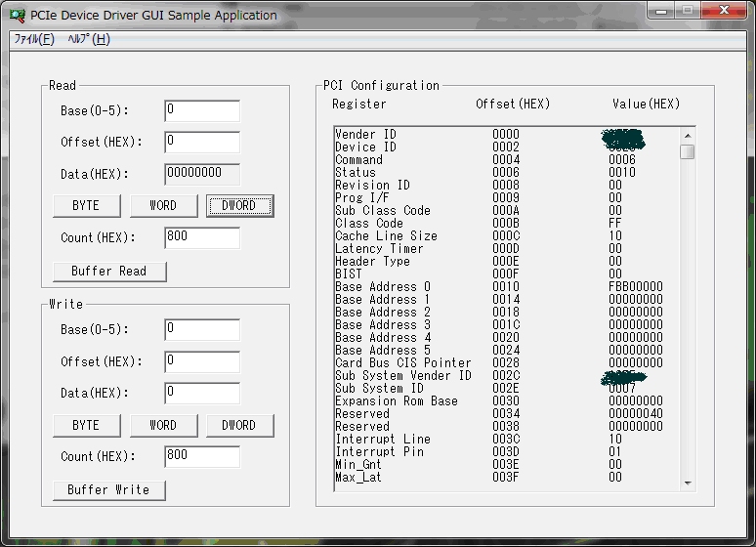Select the Sub System ID row
The image size is (756, 547).
tap(507, 389)
